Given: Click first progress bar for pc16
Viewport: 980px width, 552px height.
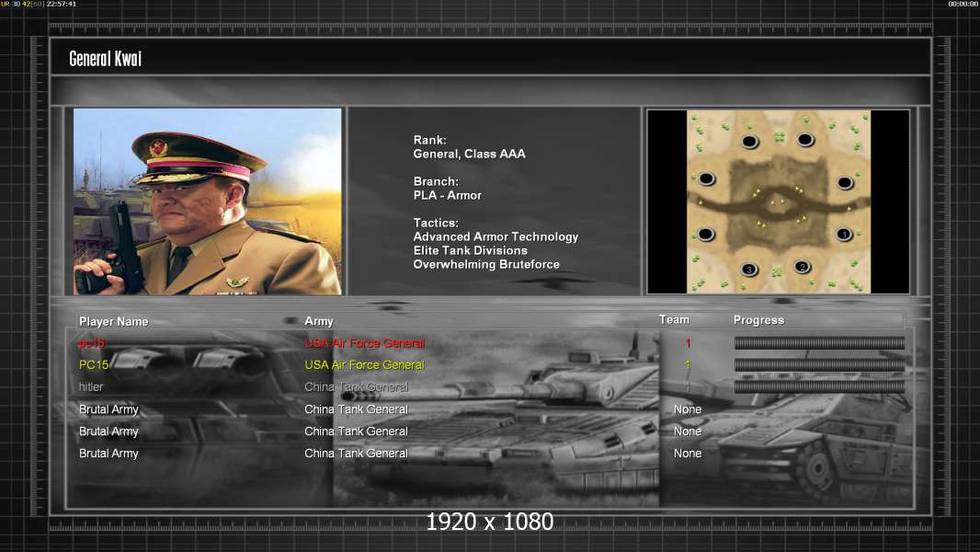Looking at the screenshot, I should 819,342.
